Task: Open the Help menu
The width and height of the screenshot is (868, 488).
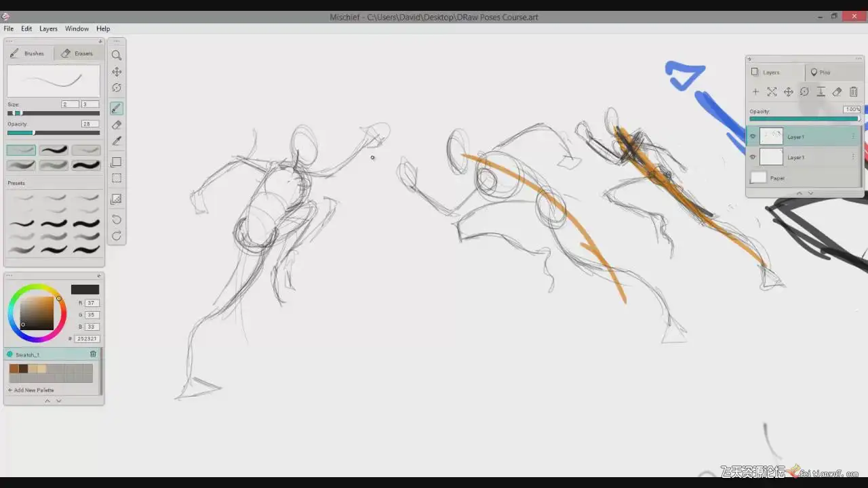Action: 103,28
